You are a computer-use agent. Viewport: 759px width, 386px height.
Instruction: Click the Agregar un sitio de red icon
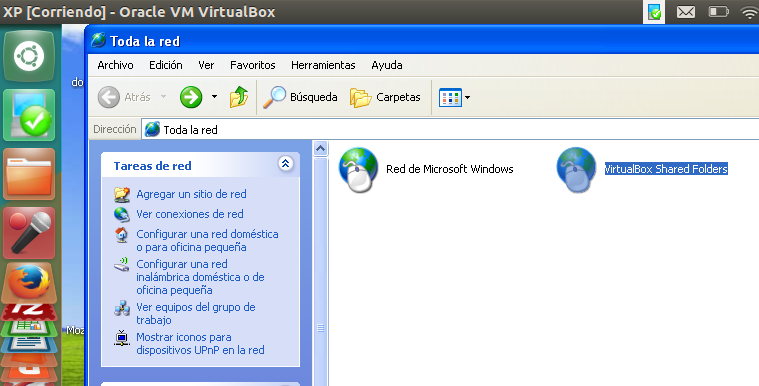pos(122,194)
